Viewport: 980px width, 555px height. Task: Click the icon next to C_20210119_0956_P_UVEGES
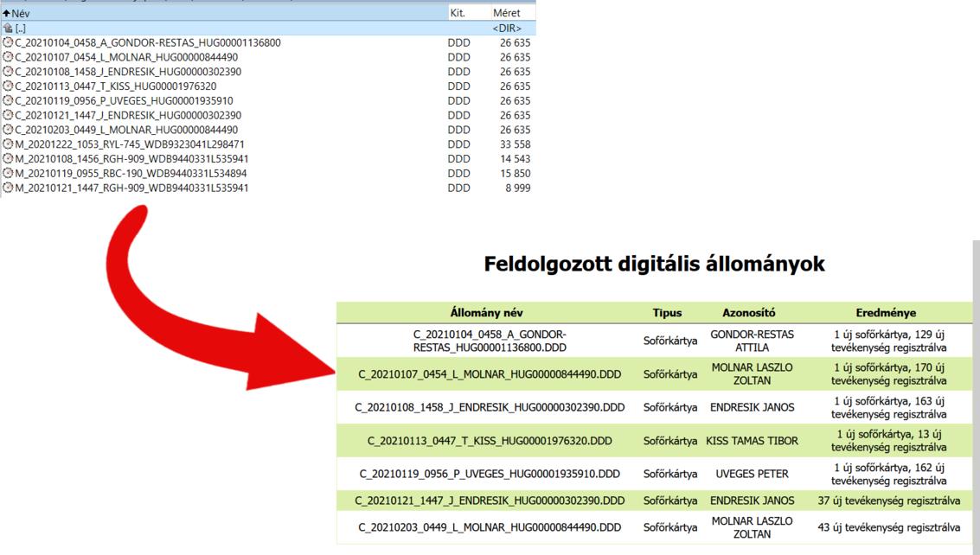point(6,101)
